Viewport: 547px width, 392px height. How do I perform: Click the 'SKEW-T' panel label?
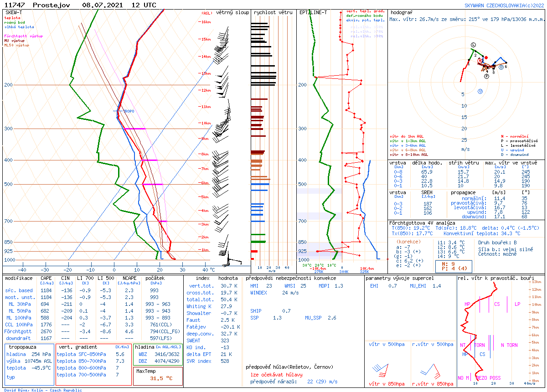14,12
